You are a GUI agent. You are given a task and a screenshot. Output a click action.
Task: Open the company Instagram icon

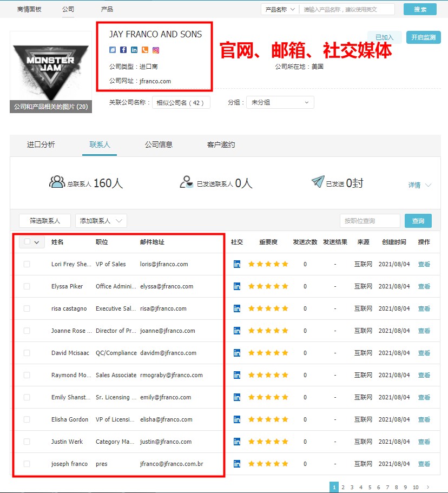click(156, 50)
